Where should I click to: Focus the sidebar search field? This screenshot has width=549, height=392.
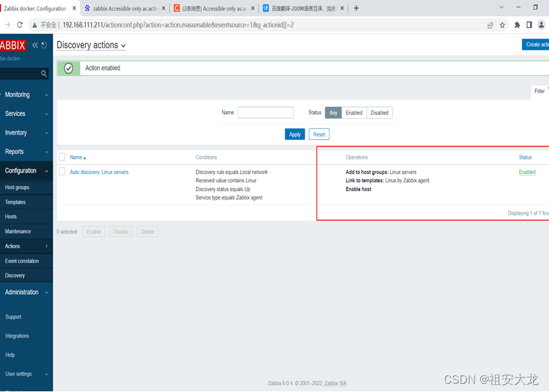(x=21, y=73)
